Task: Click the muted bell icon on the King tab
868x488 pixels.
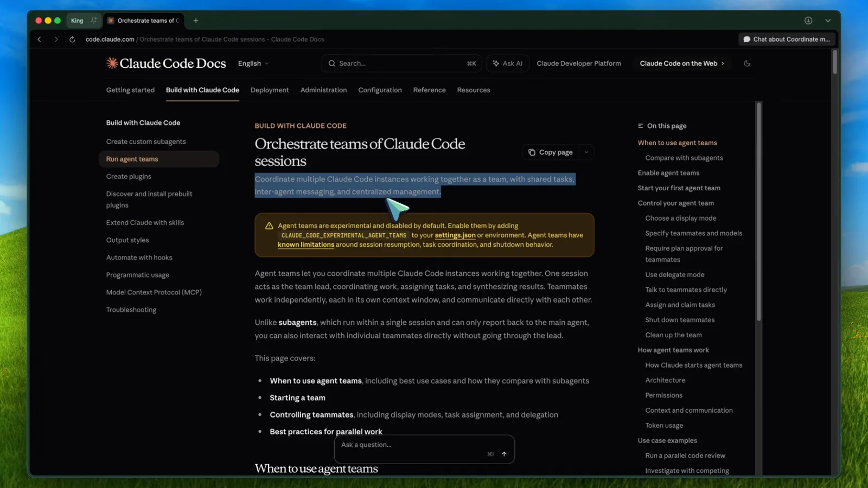Action: (x=94, y=21)
